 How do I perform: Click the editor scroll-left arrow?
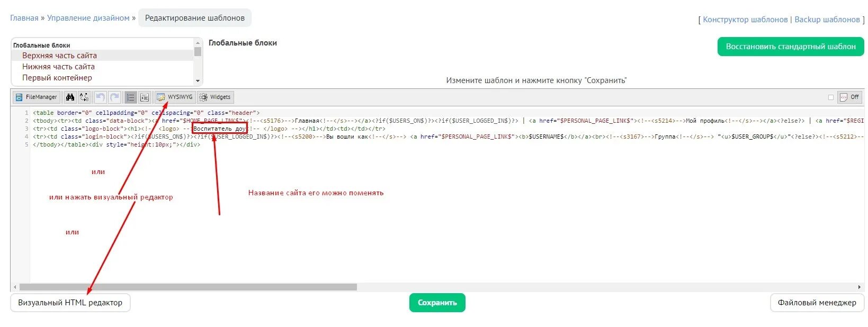click(x=15, y=287)
